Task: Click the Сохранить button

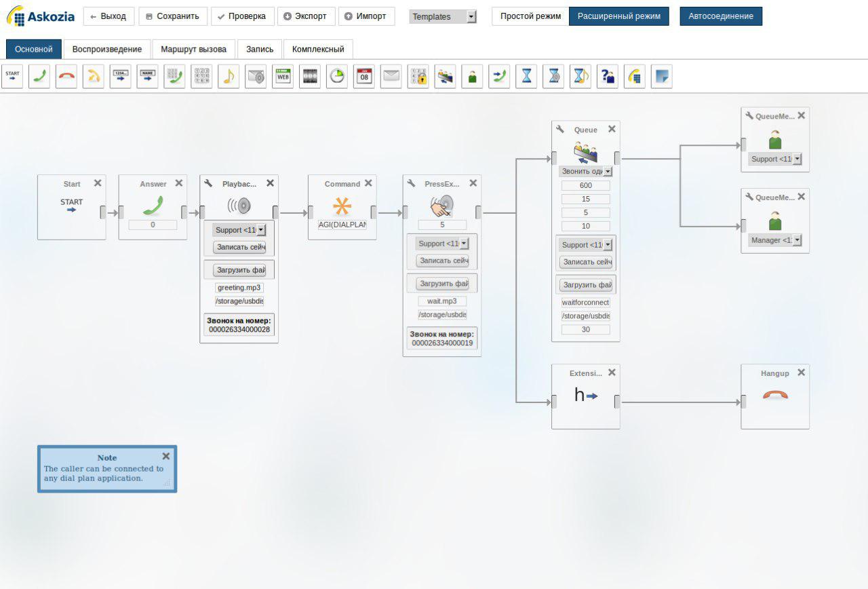Action: pyautogui.click(x=173, y=16)
